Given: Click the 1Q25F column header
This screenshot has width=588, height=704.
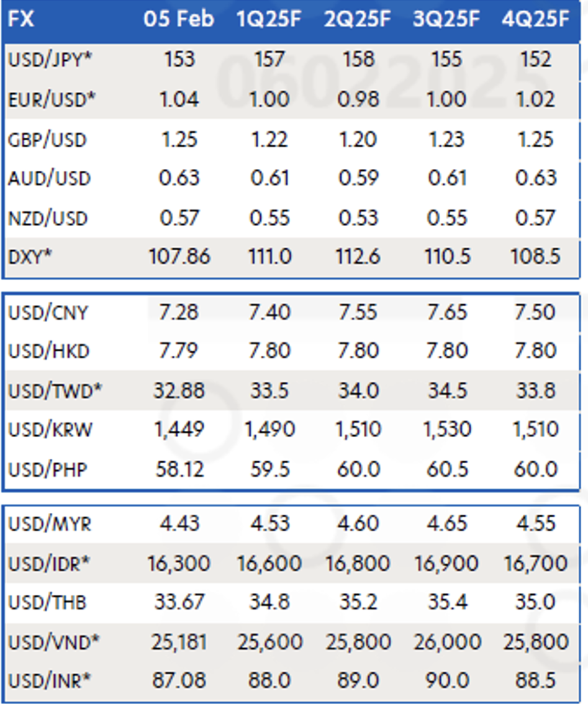Looking at the screenshot, I should point(269,20).
